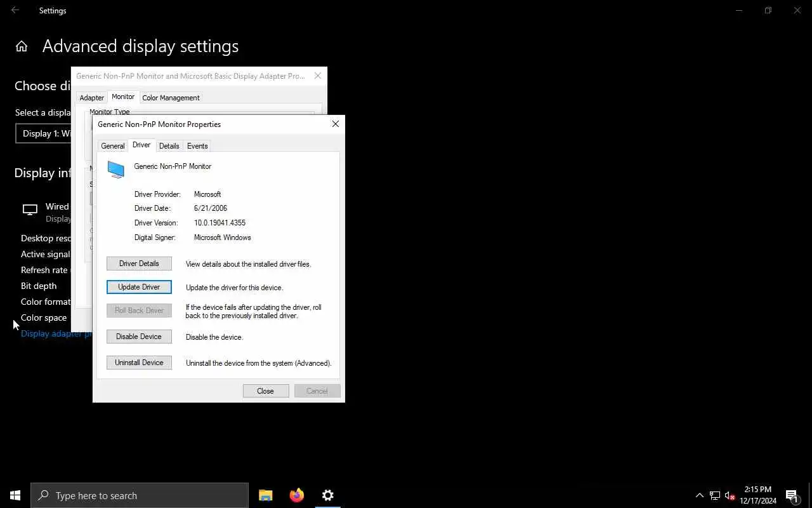Image resolution: width=812 pixels, height=508 pixels.
Task: Open the network status tray icon
Action: (x=715, y=495)
